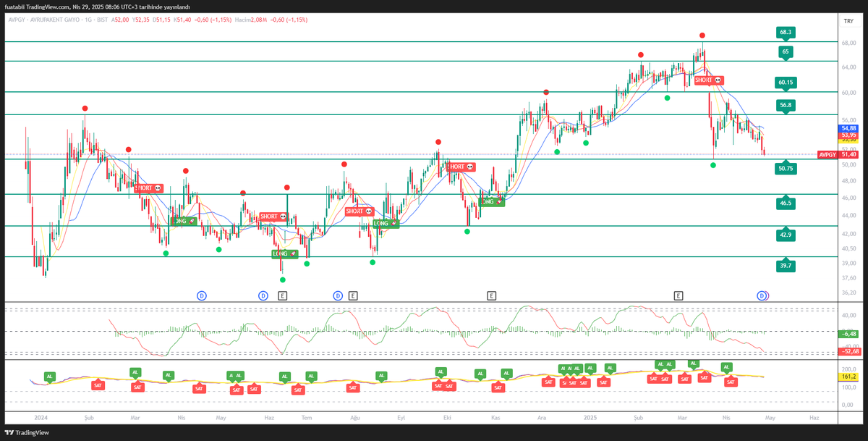The image size is (868, 441).
Task: Click the 51,40 last price tag
Action: pos(848,154)
